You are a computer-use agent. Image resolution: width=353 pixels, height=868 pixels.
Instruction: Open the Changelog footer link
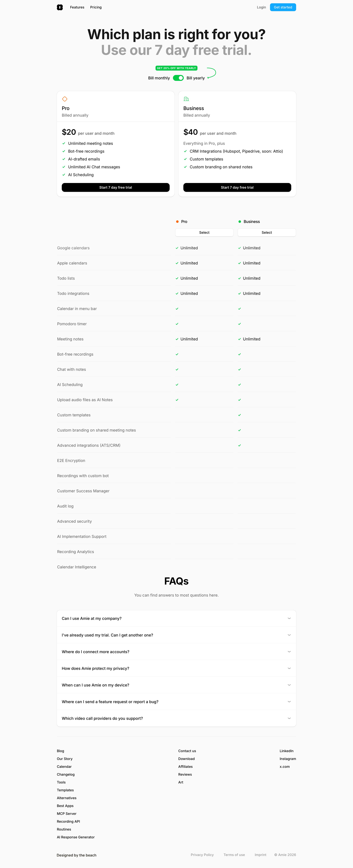66,774
